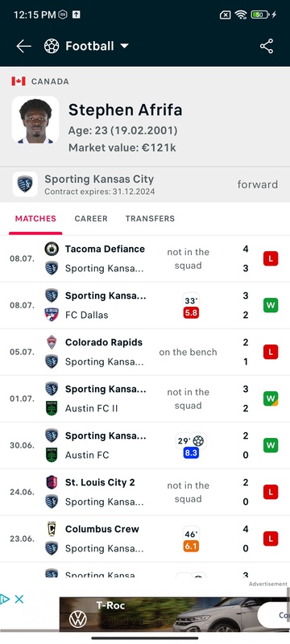
Task: Tap the FC Dallas team logo
Action: coord(52,315)
